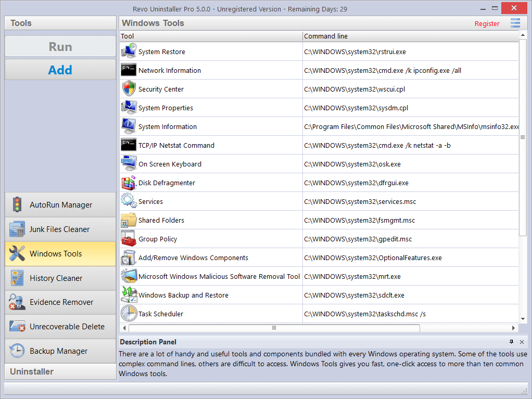Click the Add button

coord(60,70)
